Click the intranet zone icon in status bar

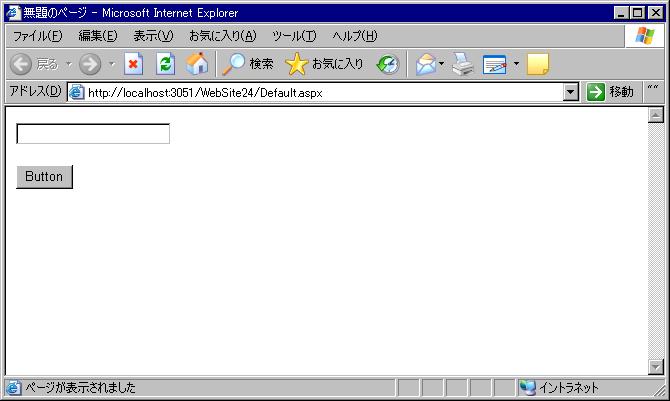[x=527, y=388]
